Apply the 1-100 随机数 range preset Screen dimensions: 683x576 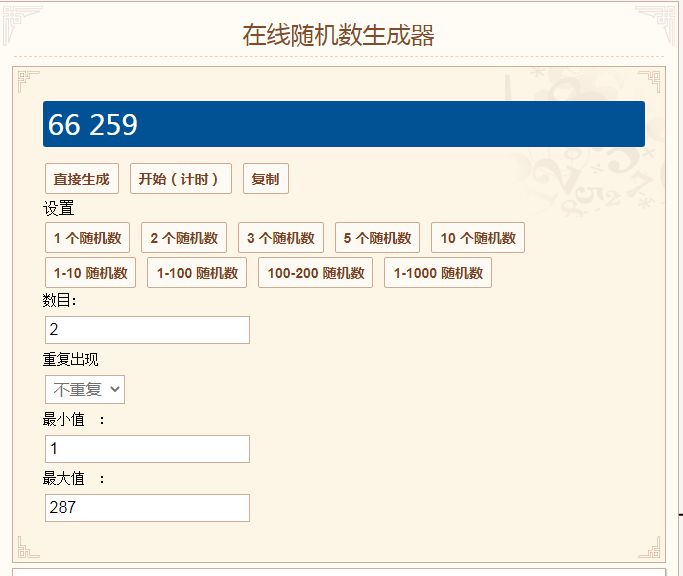click(x=197, y=273)
